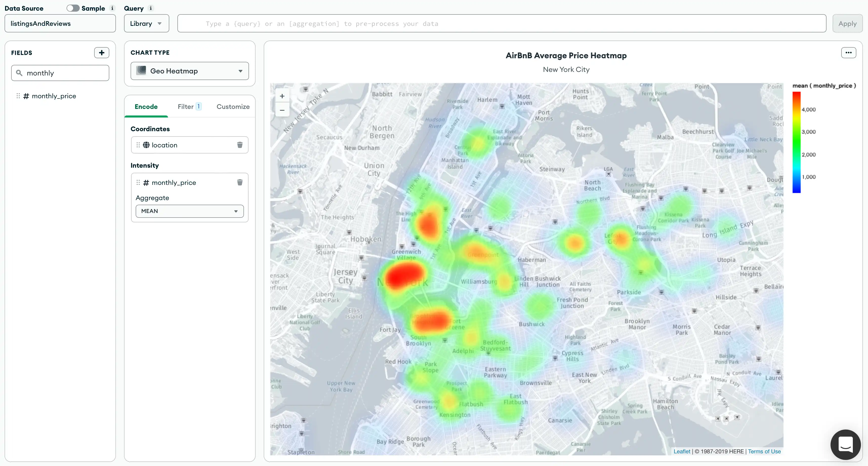Open the Terms of Use link

click(764, 451)
